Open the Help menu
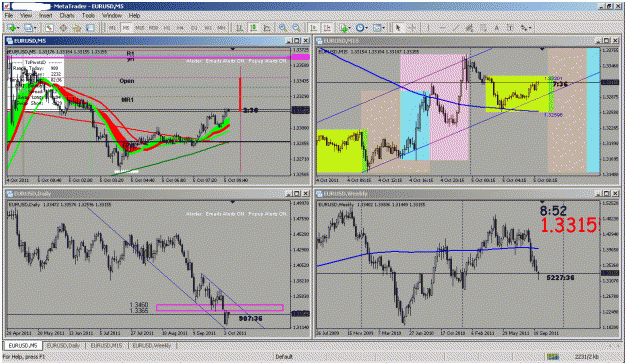The width and height of the screenshot is (625, 363). [134, 16]
